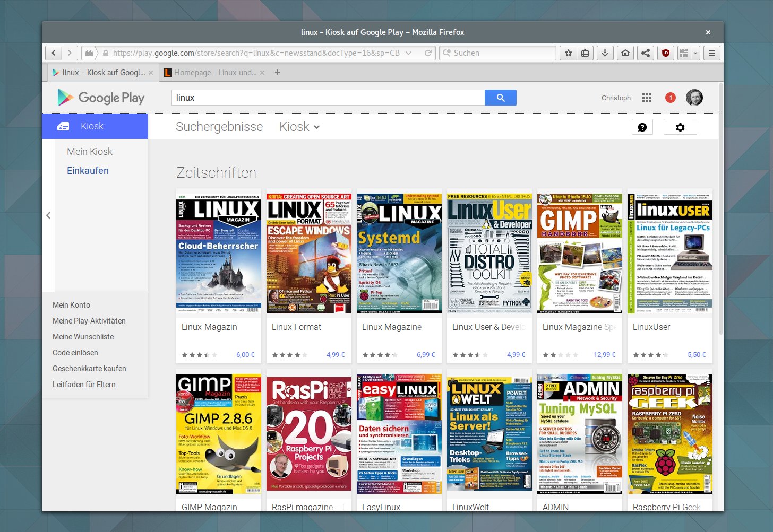Click toolbar grid extension icon
Viewport: 773px width, 532px height.
pyautogui.click(x=684, y=53)
